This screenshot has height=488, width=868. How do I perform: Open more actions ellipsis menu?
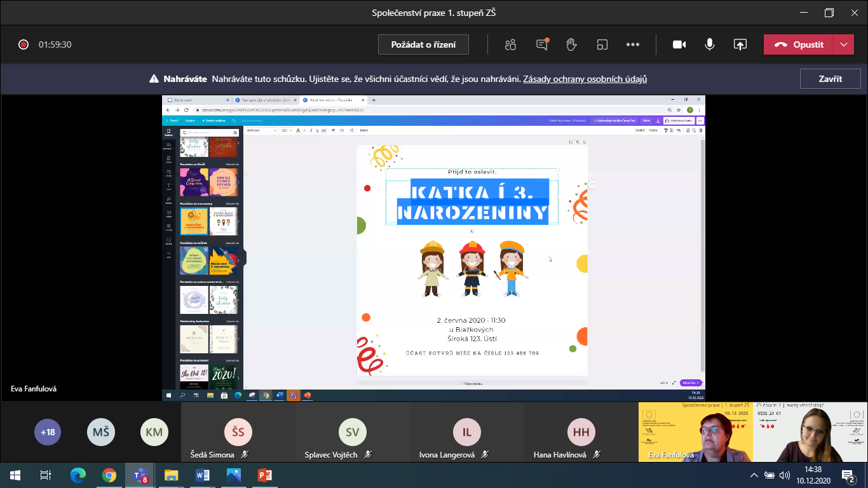(632, 44)
